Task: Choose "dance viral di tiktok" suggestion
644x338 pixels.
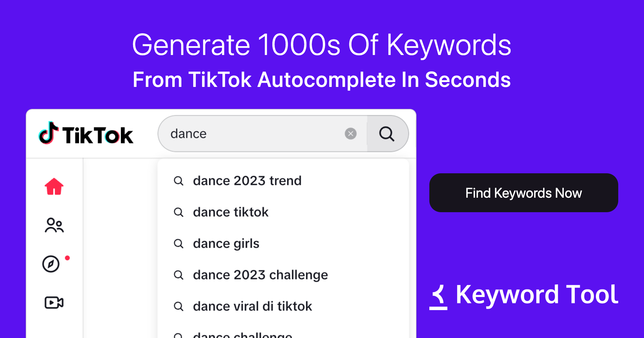Action: (x=252, y=306)
